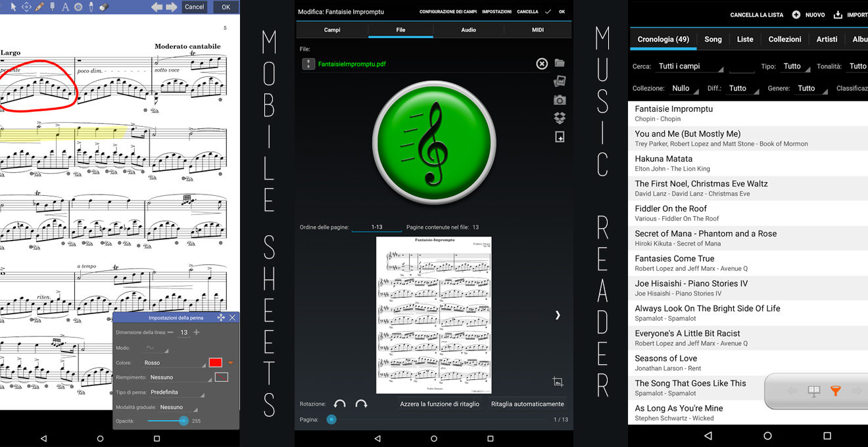Rotate page clockwise
Screen dimensions: 868x447
pyautogui.click(x=361, y=404)
